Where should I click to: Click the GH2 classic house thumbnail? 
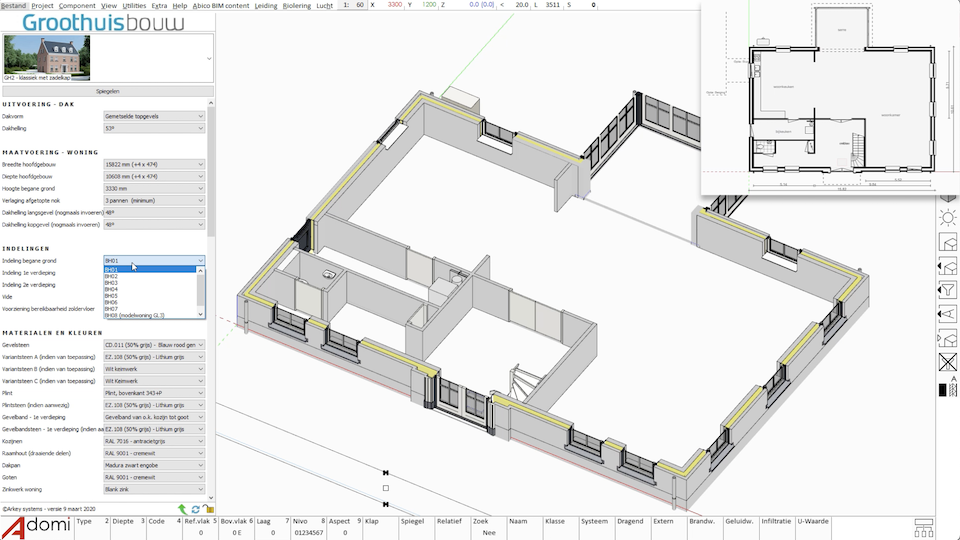click(46, 57)
